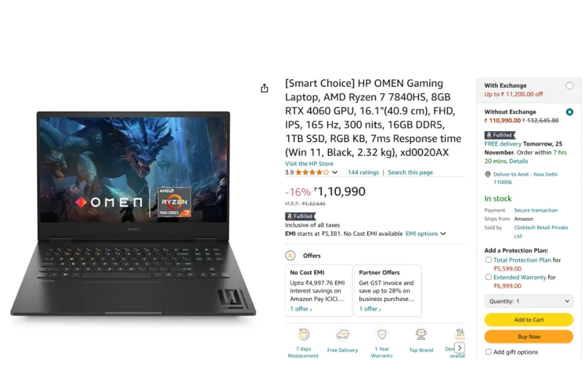Image resolution: width=588 pixels, height=392 pixels.
Task: Click the 7 days Replacement icon
Action: tap(304, 334)
